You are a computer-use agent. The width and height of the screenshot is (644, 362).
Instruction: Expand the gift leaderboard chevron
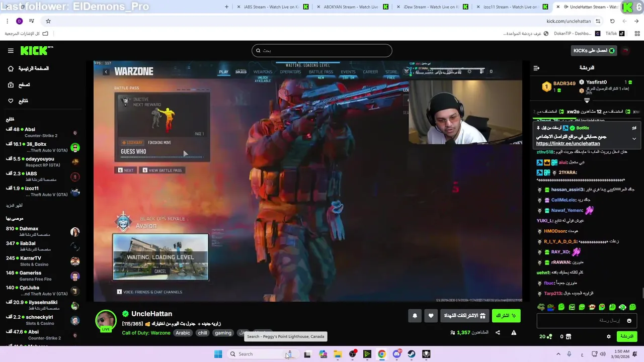pyautogui.click(x=587, y=101)
